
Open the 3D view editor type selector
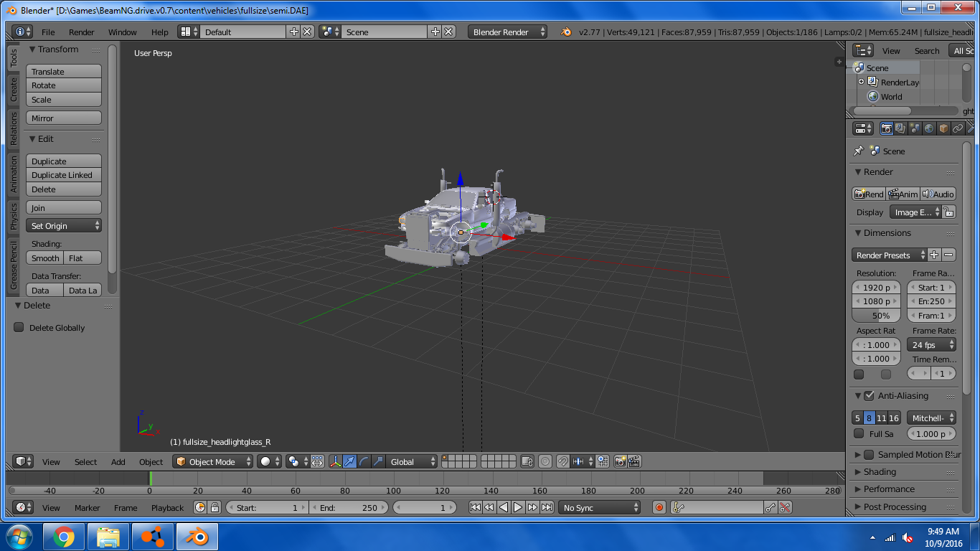pyautogui.click(x=23, y=461)
